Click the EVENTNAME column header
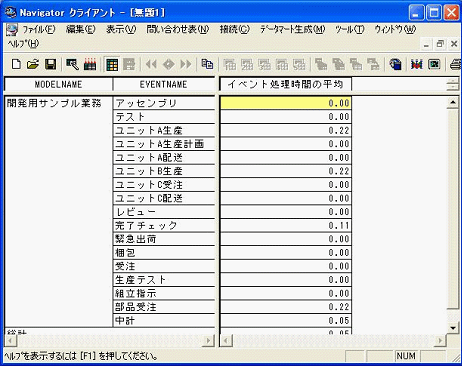Screen dimensions: 462x366 pos(163,84)
